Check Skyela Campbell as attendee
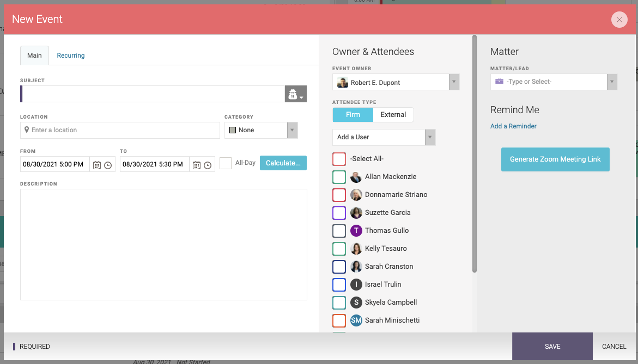This screenshot has height=364, width=638. (339, 303)
